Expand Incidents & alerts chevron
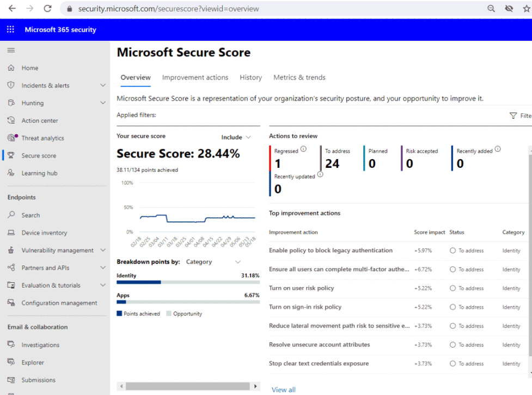 coord(103,85)
